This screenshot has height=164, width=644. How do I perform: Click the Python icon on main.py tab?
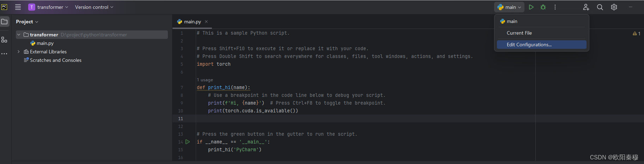pos(180,22)
